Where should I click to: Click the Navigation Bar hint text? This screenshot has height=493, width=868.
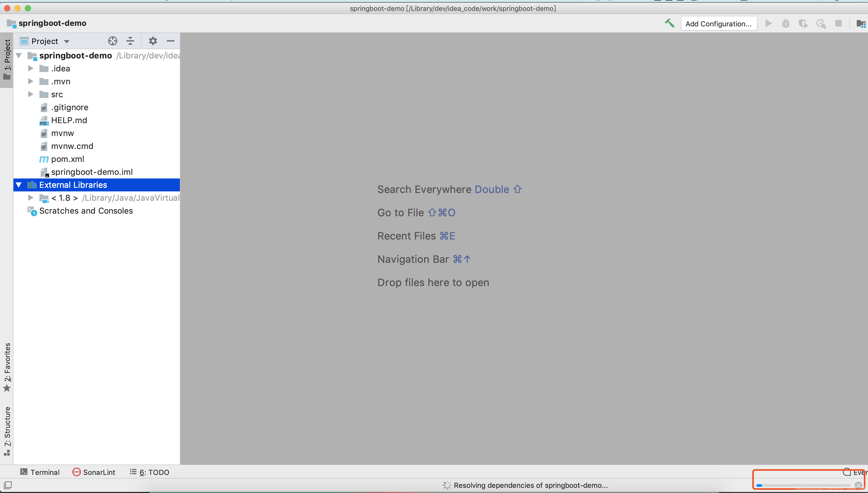(413, 259)
